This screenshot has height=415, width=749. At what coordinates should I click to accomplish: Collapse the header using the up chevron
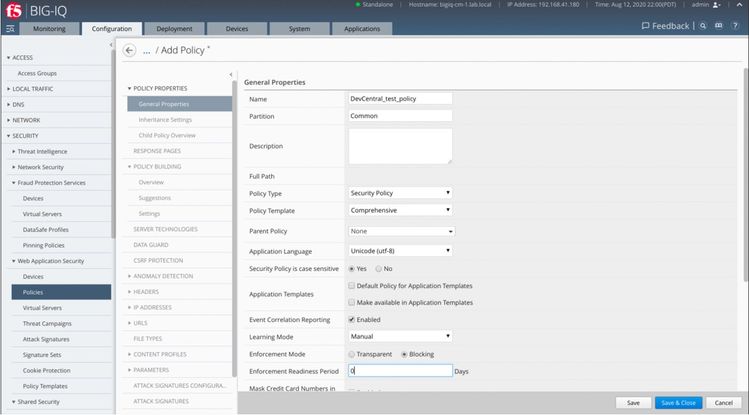tap(738, 5)
